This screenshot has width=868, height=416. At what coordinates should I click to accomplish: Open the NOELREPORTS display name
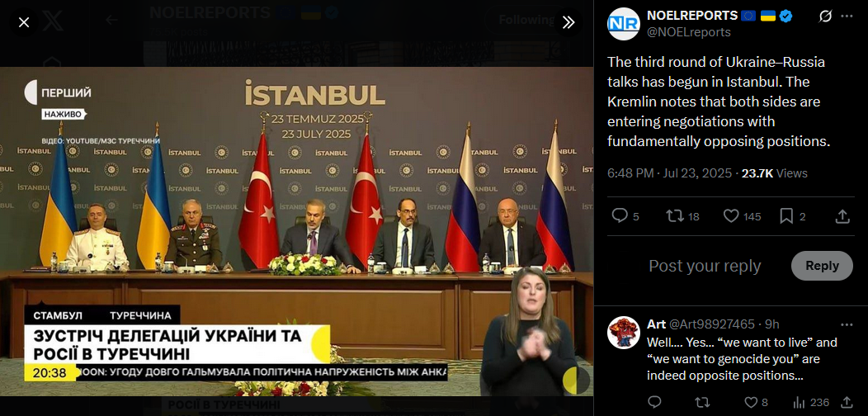click(692, 16)
